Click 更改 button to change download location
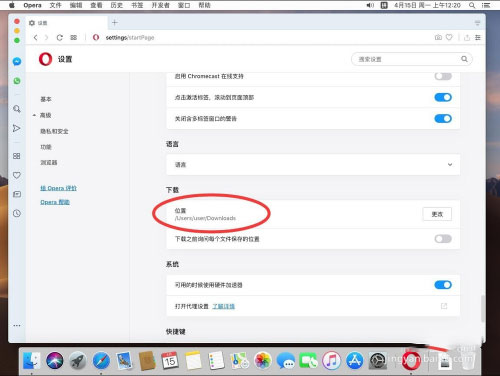This screenshot has width=500, height=376. click(x=437, y=214)
